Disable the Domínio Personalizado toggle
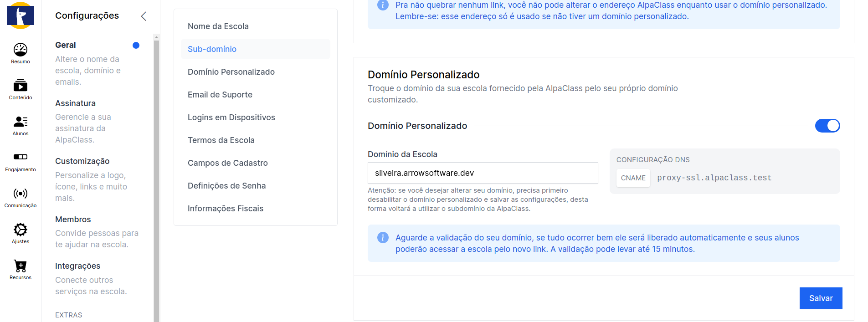This screenshot has width=868, height=322. coord(827,126)
